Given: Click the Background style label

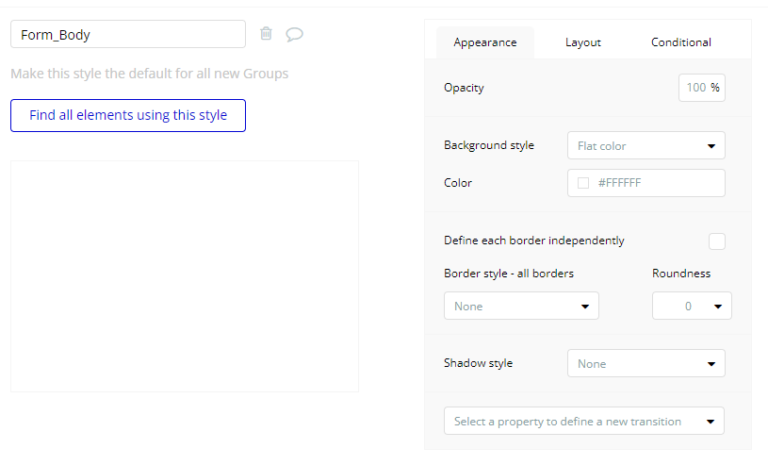Looking at the screenshot, I should pos(489,145).
